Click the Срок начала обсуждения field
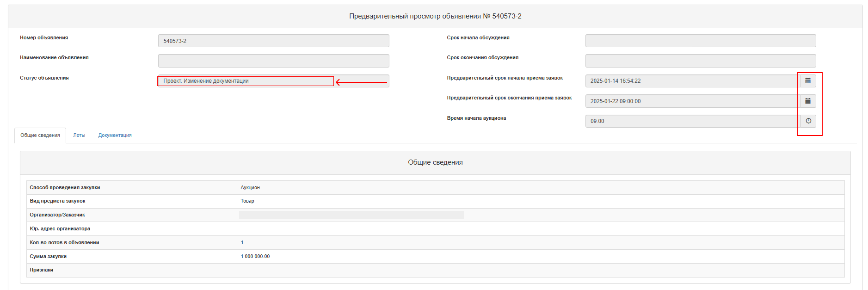 tap(701, 41)
